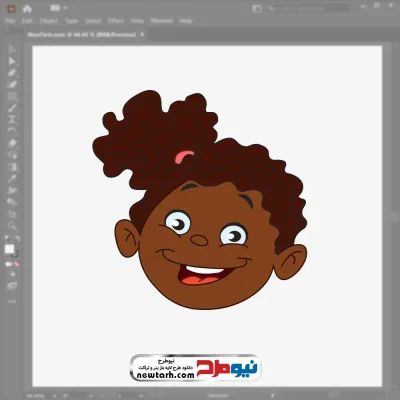400x400 pixels.
Task: Select the Pen tool
Action: coord(12,73)
